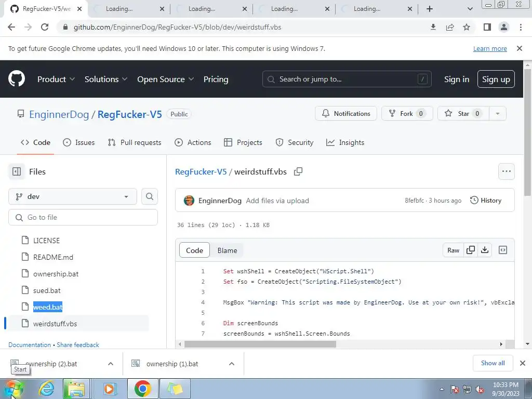Screen dimensions: 532x399
Task: Click the Chrome taskbar icon
Action: click(x=142, y=389)
